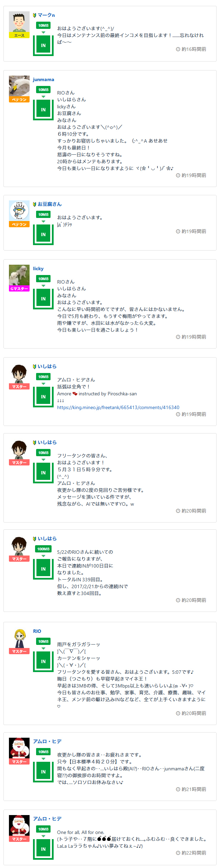Click junmama's swan avatar thumbnail

[19, 86]
